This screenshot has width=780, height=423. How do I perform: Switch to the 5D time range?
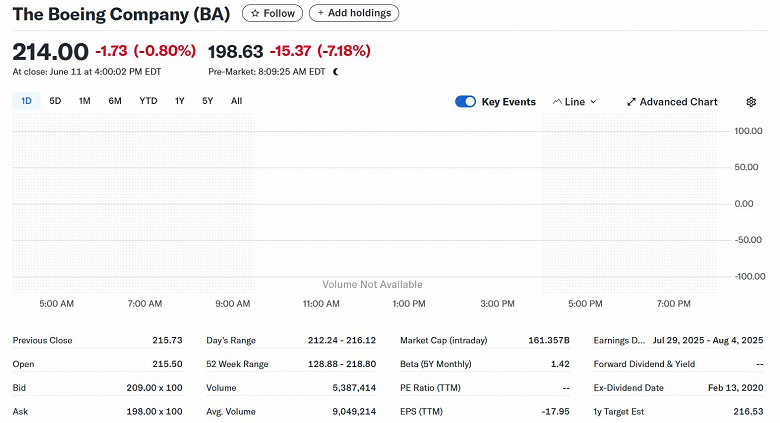[x=55, y=101]
